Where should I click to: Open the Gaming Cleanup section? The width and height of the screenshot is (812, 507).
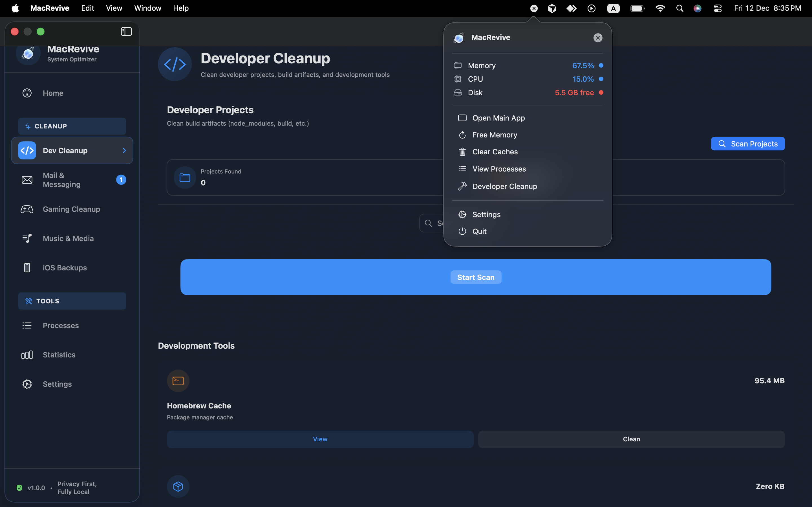[x=71, y=209]
